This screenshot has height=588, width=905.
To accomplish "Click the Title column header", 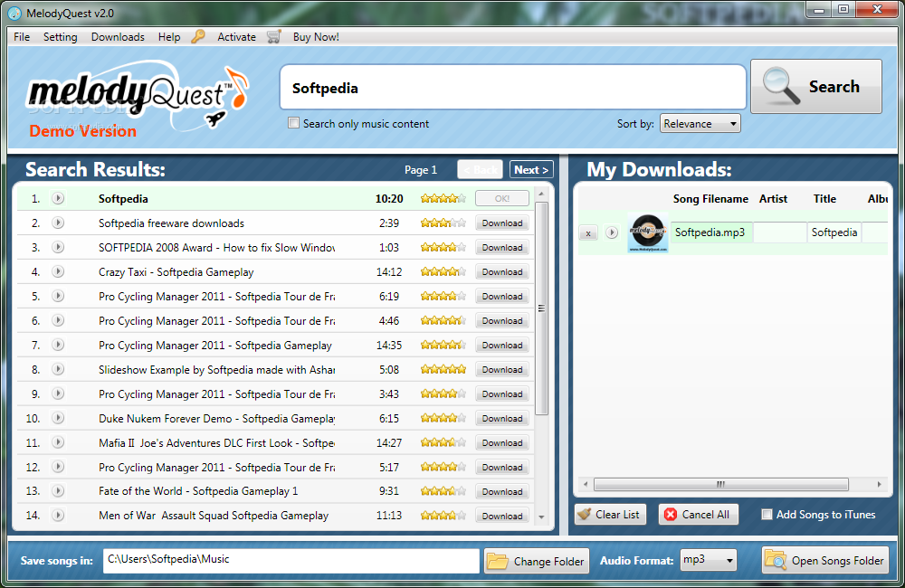I will coord(824,199).
